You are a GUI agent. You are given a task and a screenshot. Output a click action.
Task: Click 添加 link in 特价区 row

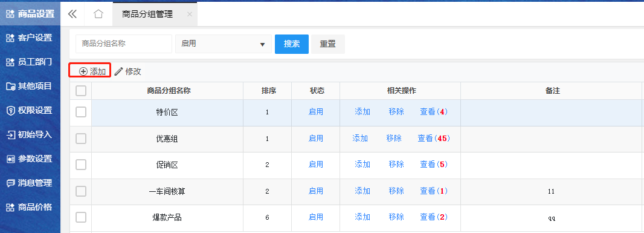[362, 112]
